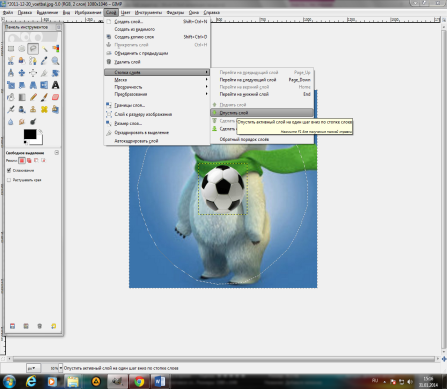Select the Measure compass tool
Viewport: 447px width, 389px height.
(x=11, y=73)
